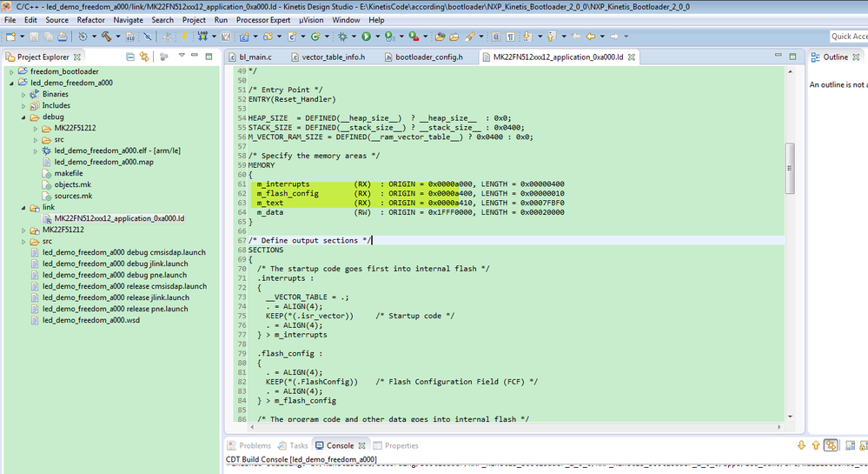
Task: Click the Load download arrows toolbar icon
Action: point(202,37)
